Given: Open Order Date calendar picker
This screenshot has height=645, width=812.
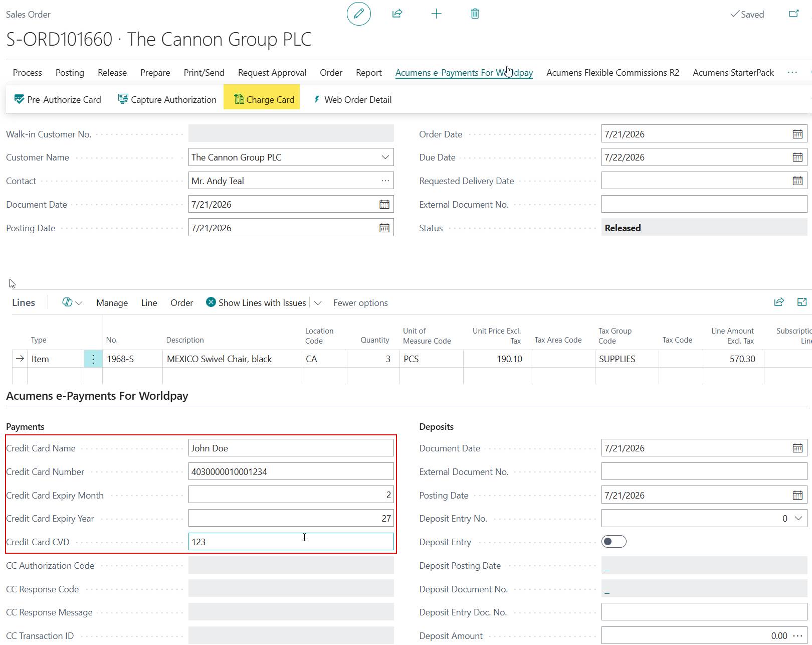Looking at the screenshot, I should pos(797,134).
